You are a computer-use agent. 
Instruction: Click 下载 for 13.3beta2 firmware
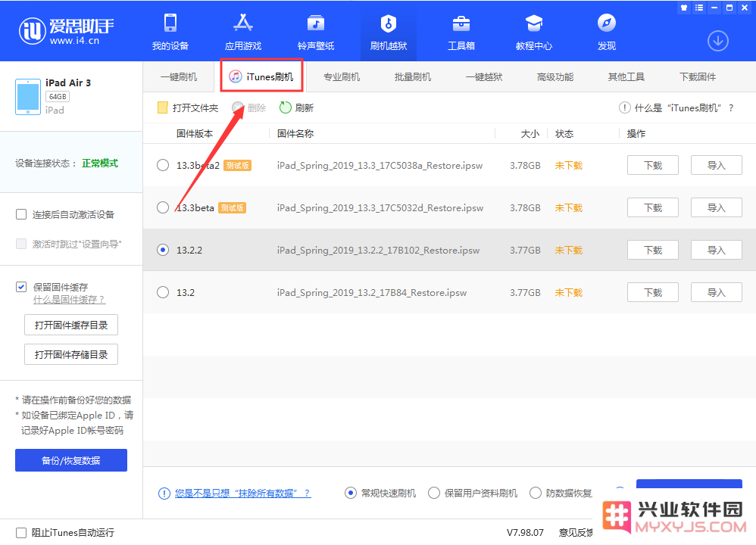tap(653, 165)
